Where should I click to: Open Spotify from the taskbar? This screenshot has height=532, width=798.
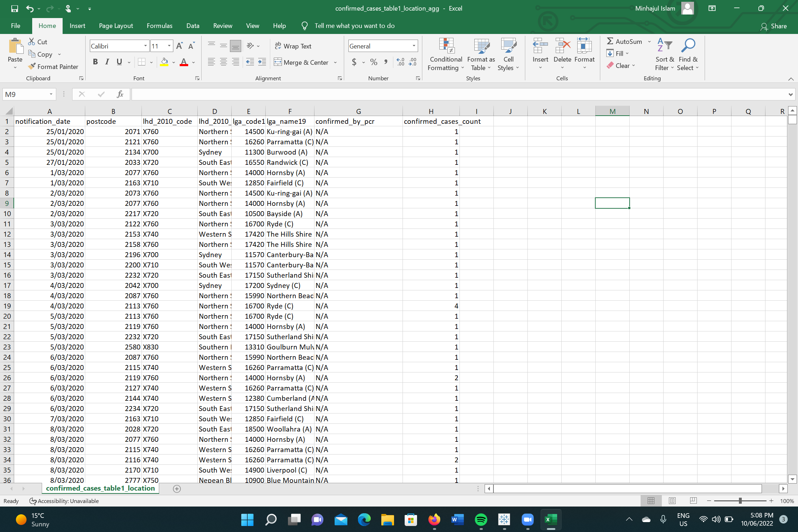click(x=481, y=520)
